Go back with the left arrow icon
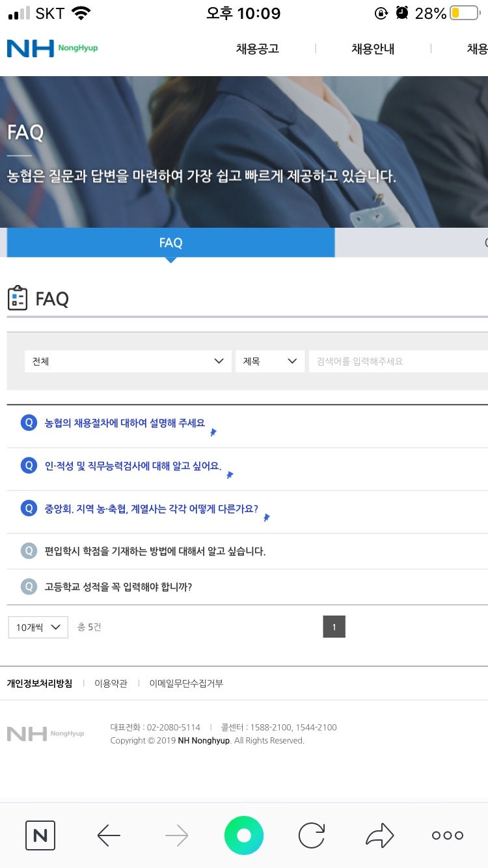488x868 pixels. point(109,835)
